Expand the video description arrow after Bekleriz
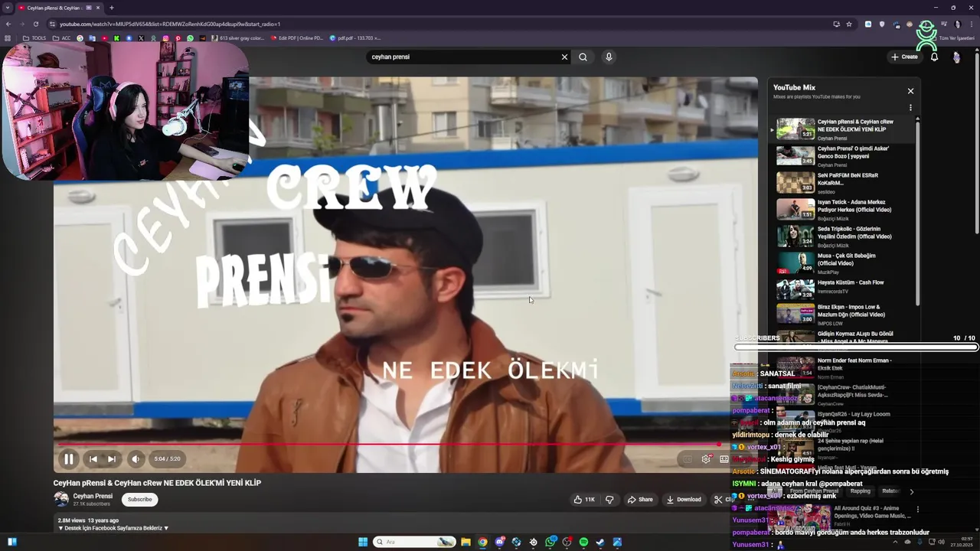This screenshot has height=551, width=980. coord(166,528)
